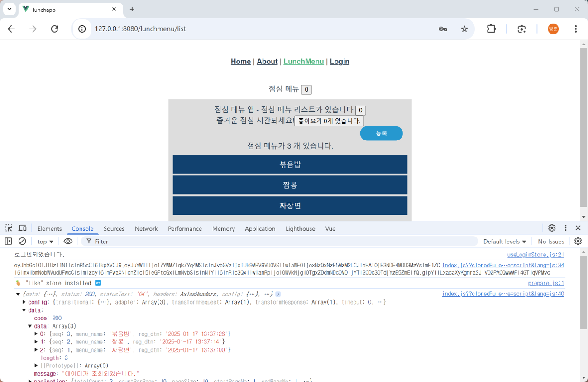Select the 짜장면 menu item
Screen dimensions: 588x382
290,205
